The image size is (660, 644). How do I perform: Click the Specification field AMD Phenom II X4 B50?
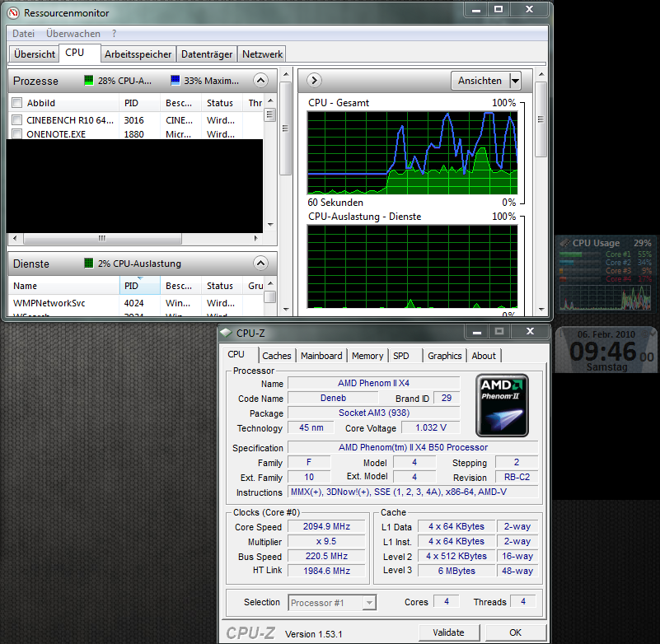(x=413, y=447)
